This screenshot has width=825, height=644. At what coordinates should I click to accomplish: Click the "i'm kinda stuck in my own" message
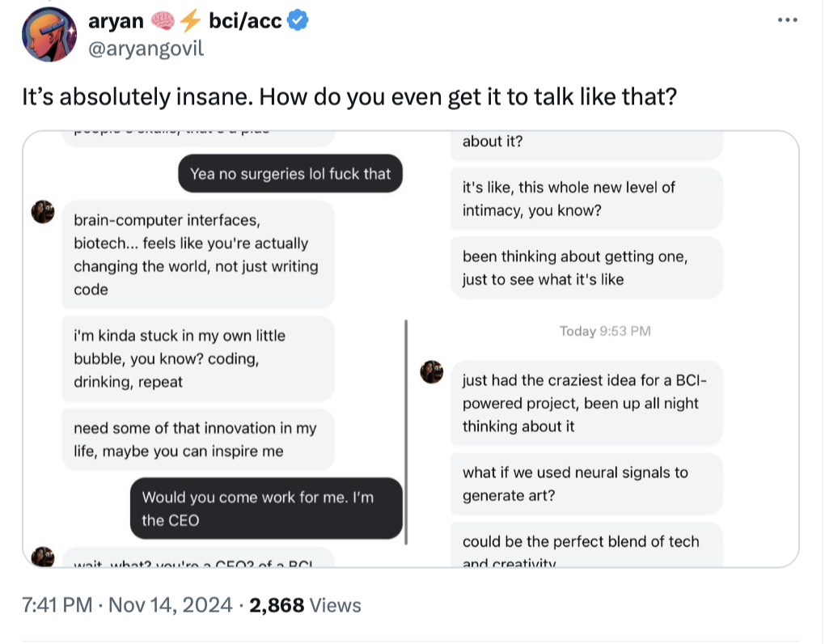pos(197,358)
